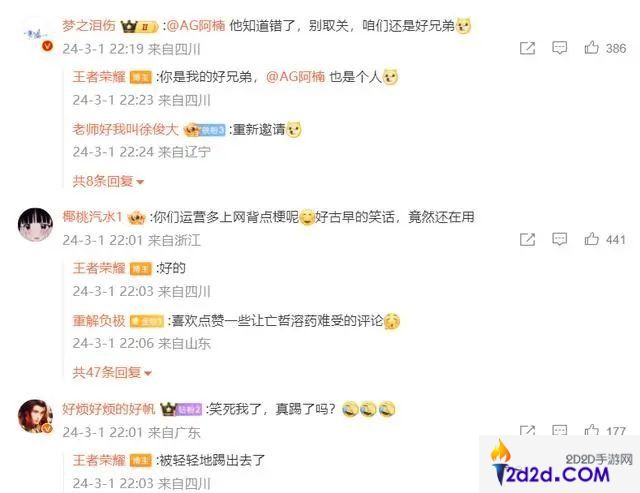Click the 2d2d.COM watermark logo
The image size is (640, 493).
tap(559, 464)
